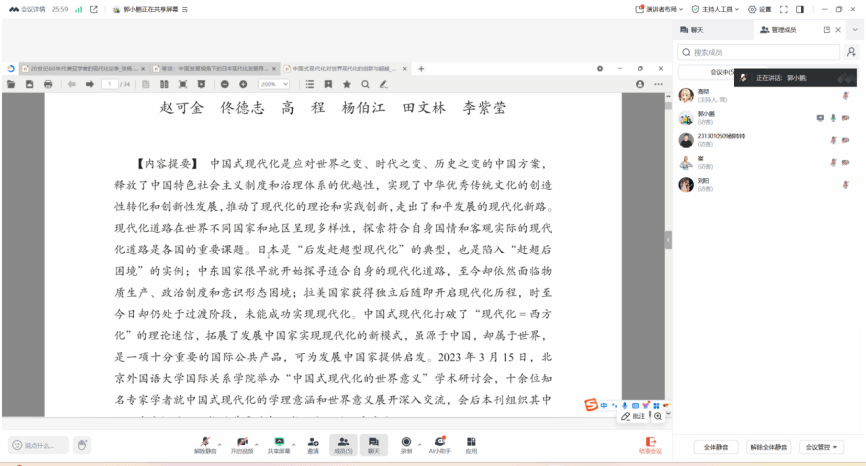Click the print icon in PDF toolbar
The width and height of the screenshot is (866, 466).
pyautogui.click(x=48, y=85)
